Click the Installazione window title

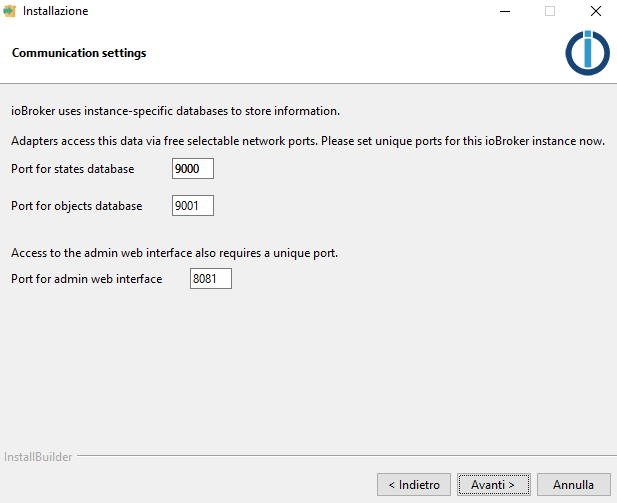click(x=55, y=11)
